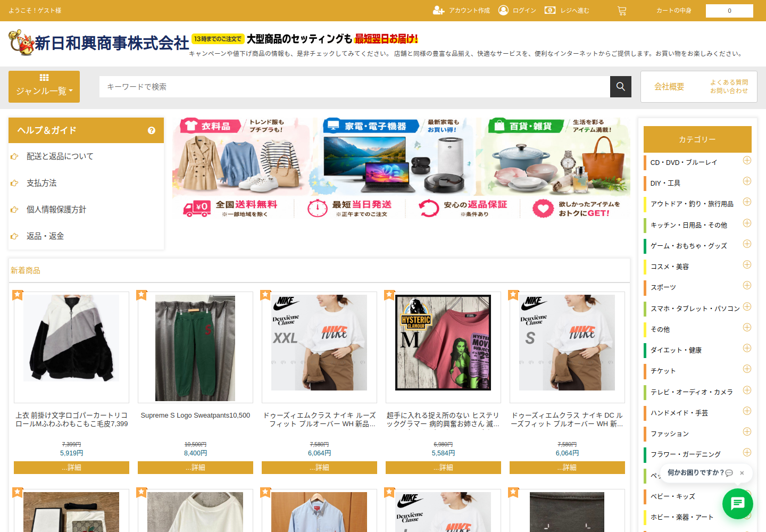766x532 pixels.
Task: Click 詳細 button under the 5,919円 item
Action: point(71,468)
